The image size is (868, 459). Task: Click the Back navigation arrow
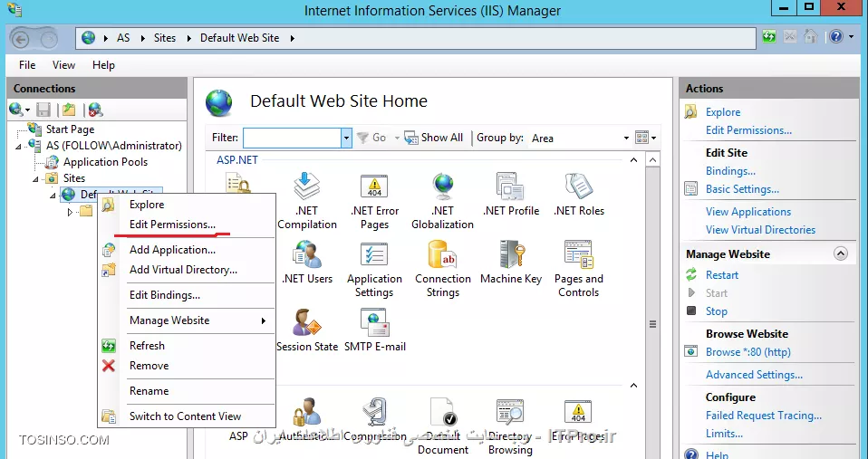click(21, 39)
